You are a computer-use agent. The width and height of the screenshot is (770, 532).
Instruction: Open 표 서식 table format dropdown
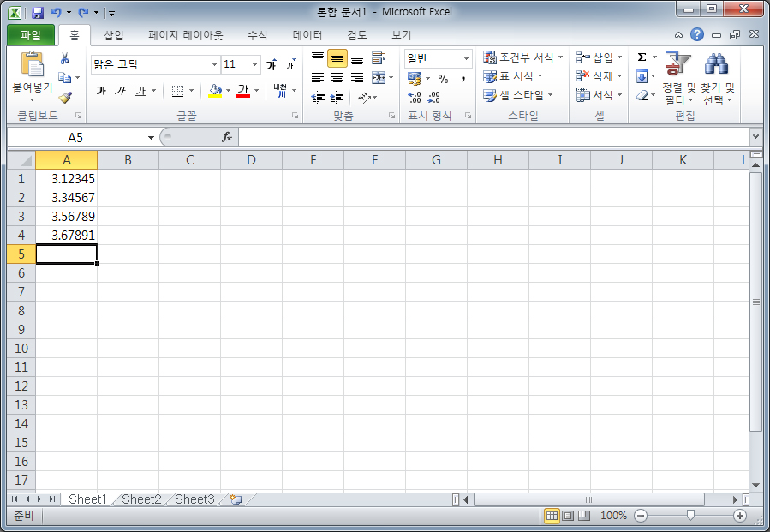[x=513, y=76]
